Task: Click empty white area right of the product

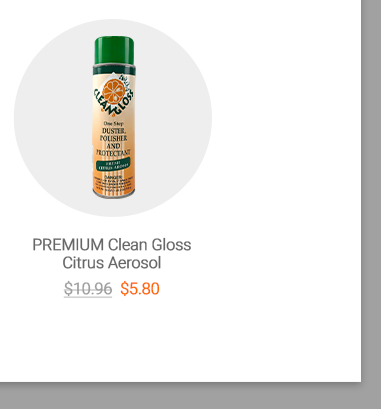Action: pyautogui.click(x=287, y=133)
